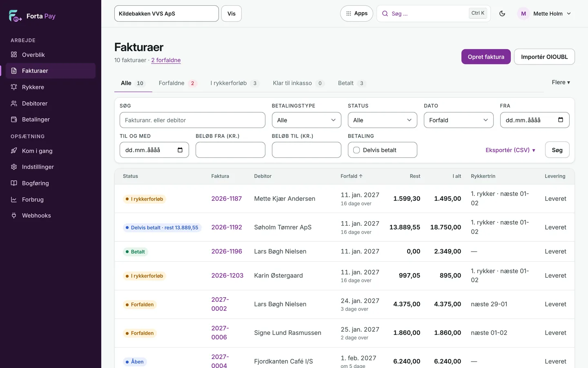The image size is (588, 368).
Task: Click the Forbrug chart icon
Action: click(x=14, y=200)
